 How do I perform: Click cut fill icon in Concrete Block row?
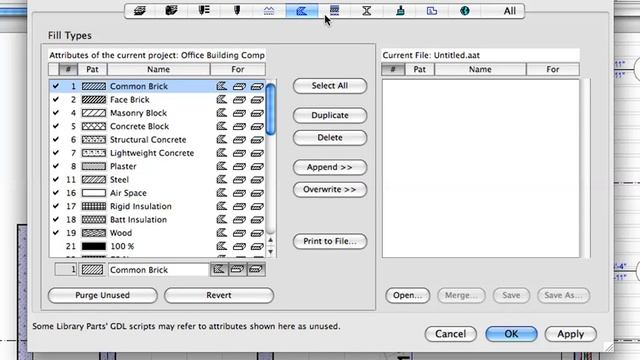(257, 127)
